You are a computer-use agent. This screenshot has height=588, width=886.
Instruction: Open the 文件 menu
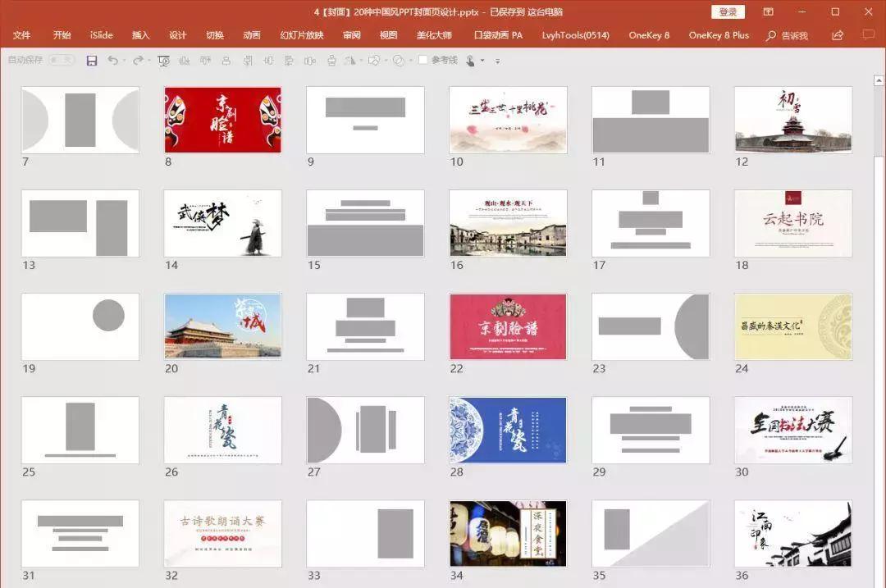point(22,35)
